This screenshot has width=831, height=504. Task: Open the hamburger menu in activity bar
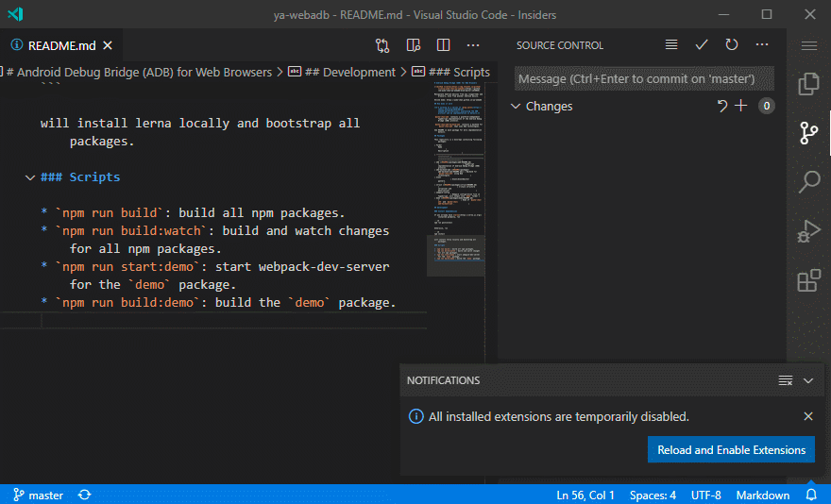tap(808, 45)
